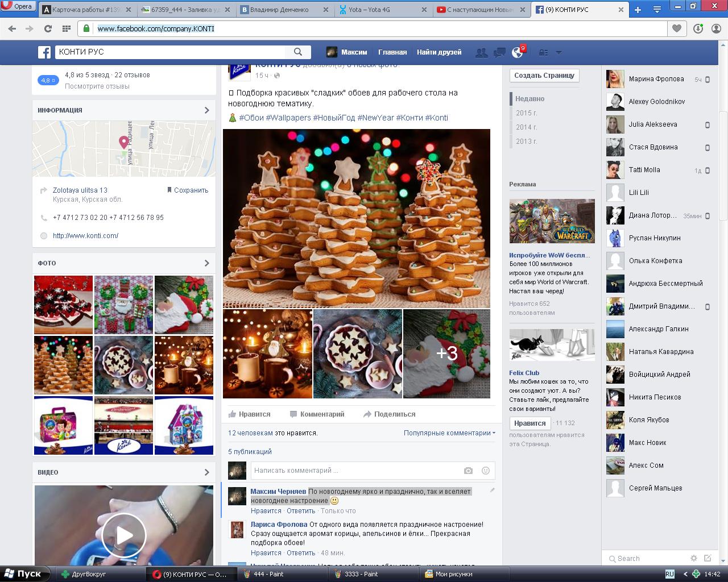The image size is (728, 582).
Task: Open the Популярные комментарии sort dropdown
Action: click(449, 433)
